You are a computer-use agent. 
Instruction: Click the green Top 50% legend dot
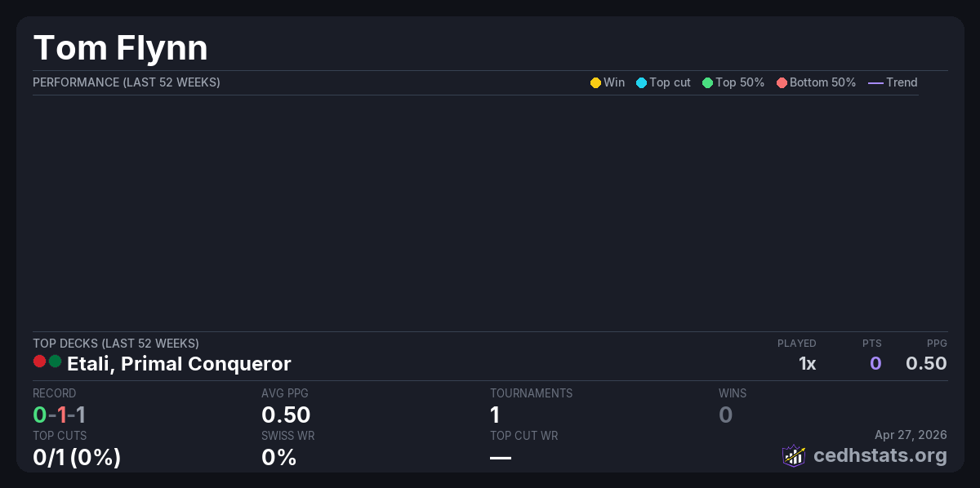point(707,82)
